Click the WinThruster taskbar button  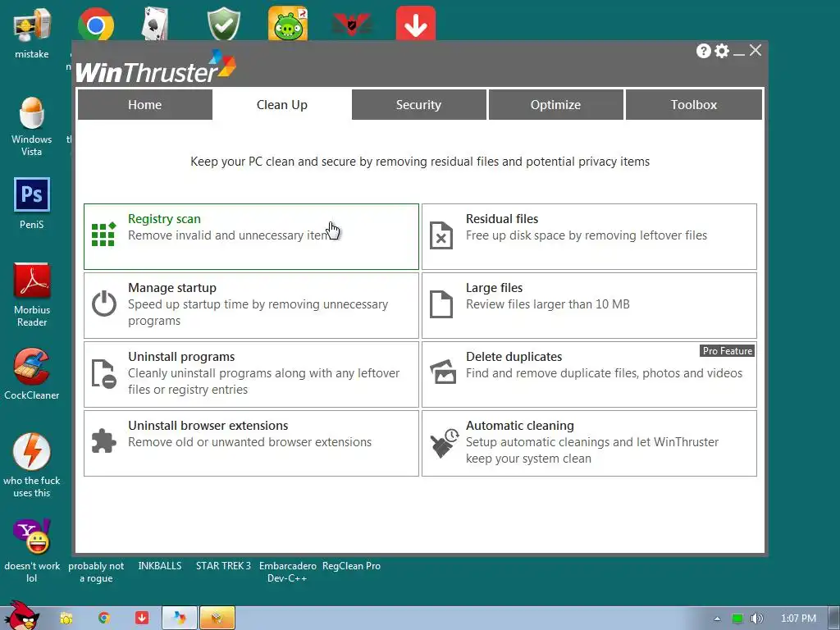click(180, 619)
